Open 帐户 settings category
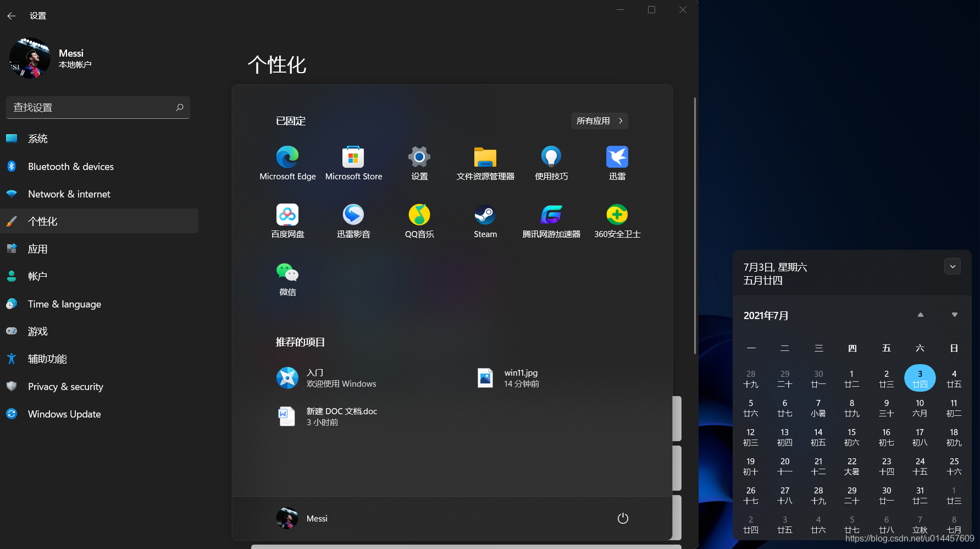Image resolution: width=980 pixels, height=549 pixels. tap(99, 276)
